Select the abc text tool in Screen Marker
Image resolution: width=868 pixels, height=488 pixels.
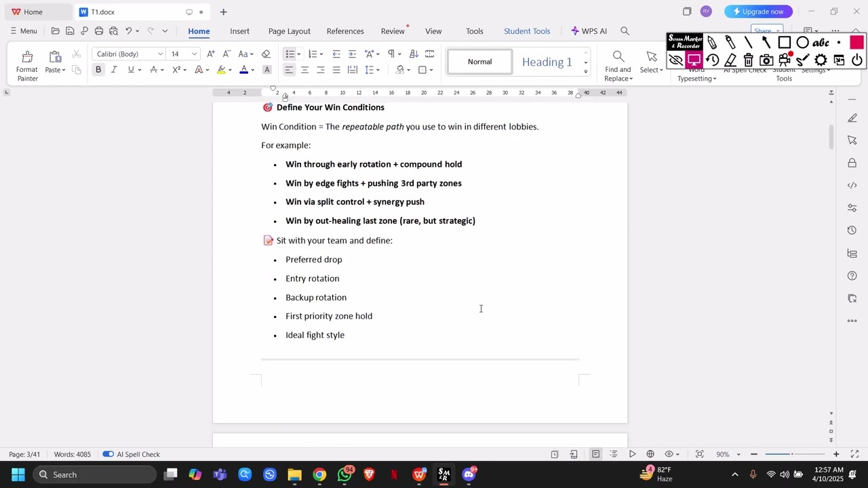pyautogui.click(x=821, y=43)
